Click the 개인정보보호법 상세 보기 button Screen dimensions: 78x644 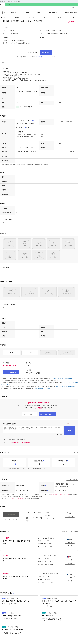click(29, 414)
